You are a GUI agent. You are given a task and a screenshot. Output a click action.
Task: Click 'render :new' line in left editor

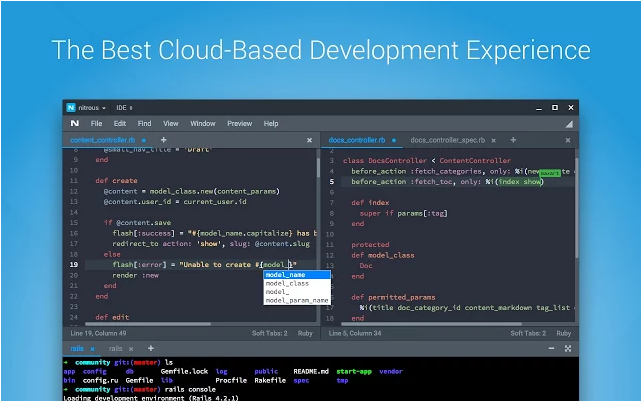(135, 275)
